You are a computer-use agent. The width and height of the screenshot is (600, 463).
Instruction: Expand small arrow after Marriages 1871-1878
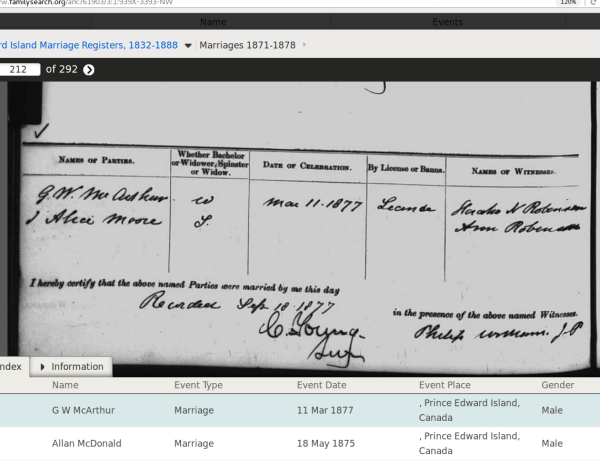click(x=304, y=45)
